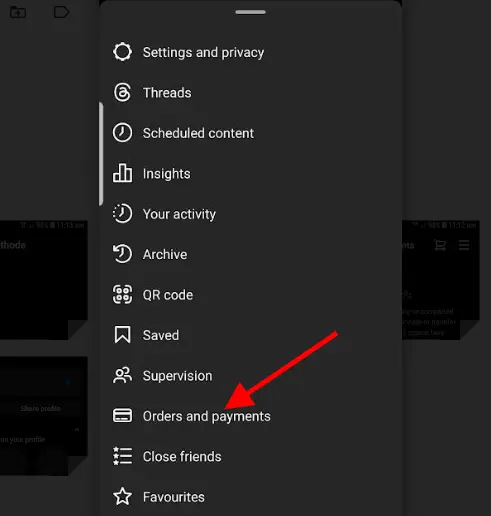Click the Supervision people icon
The height and width of the screenshot is (516, 491).
pos(122,375)
